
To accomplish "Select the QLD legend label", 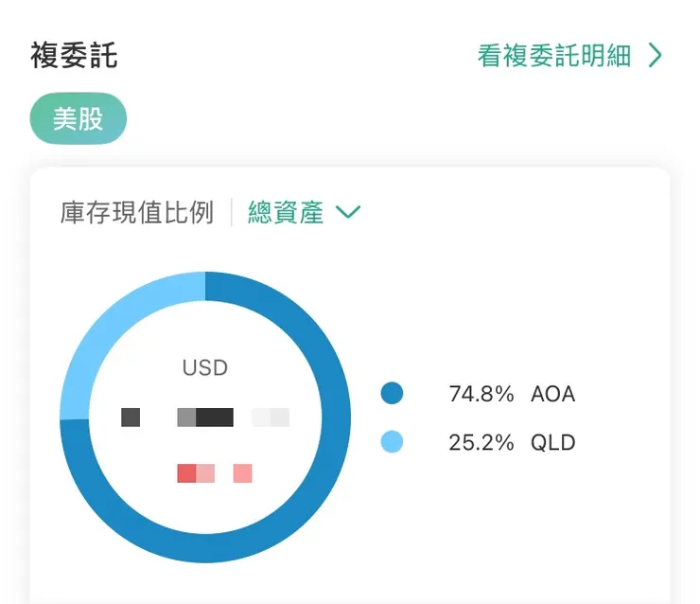I will point(552,442).
